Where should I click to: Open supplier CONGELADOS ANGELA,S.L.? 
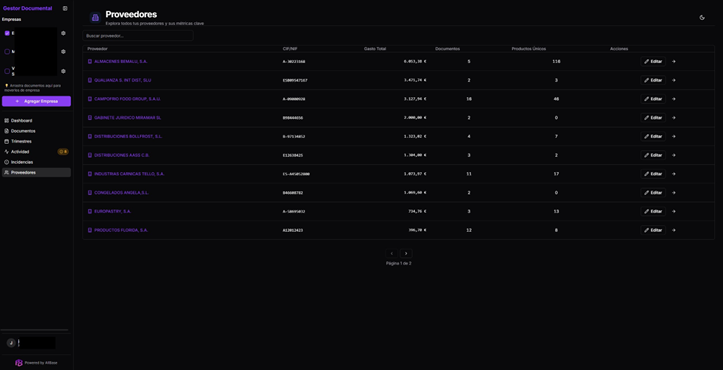point(121,192)
